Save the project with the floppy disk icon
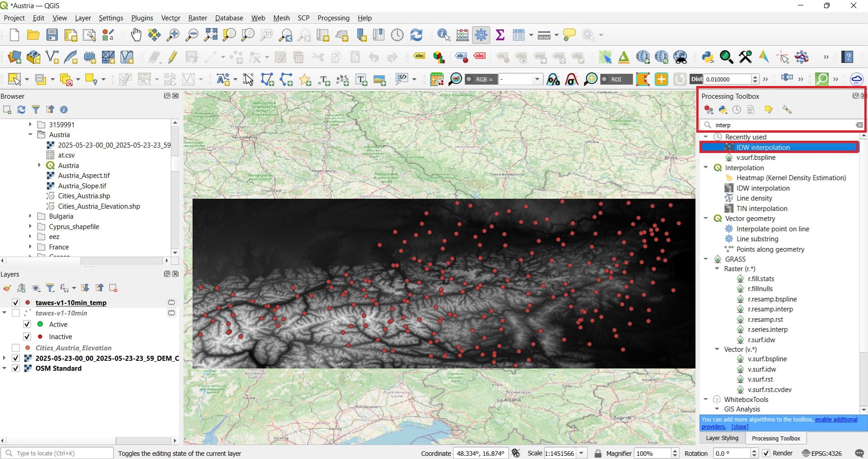The height and width of the screenshot is (459, 868). (52, 35)
